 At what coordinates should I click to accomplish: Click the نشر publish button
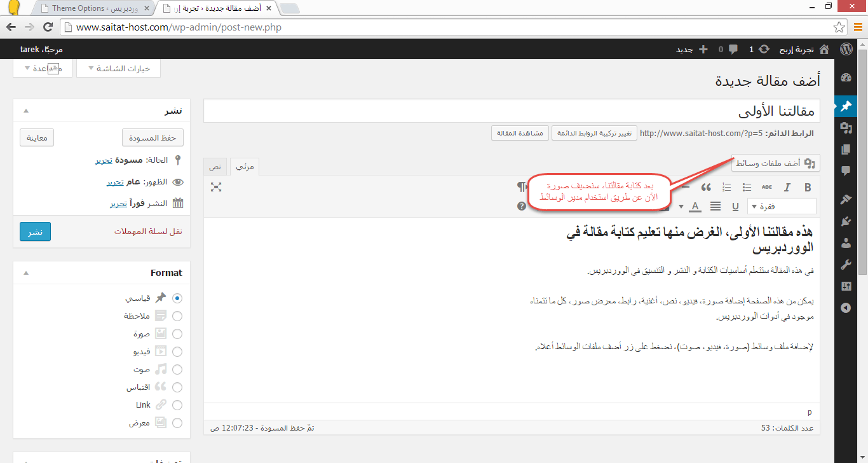35,231
